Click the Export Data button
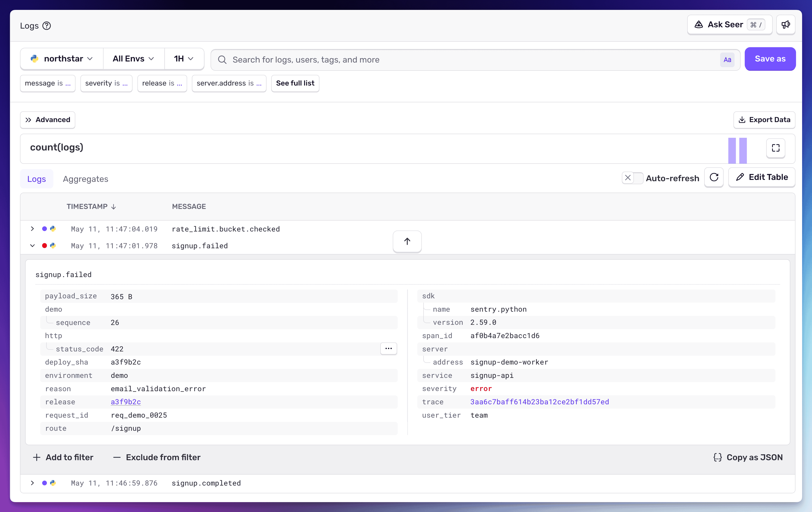 [764, 120]
